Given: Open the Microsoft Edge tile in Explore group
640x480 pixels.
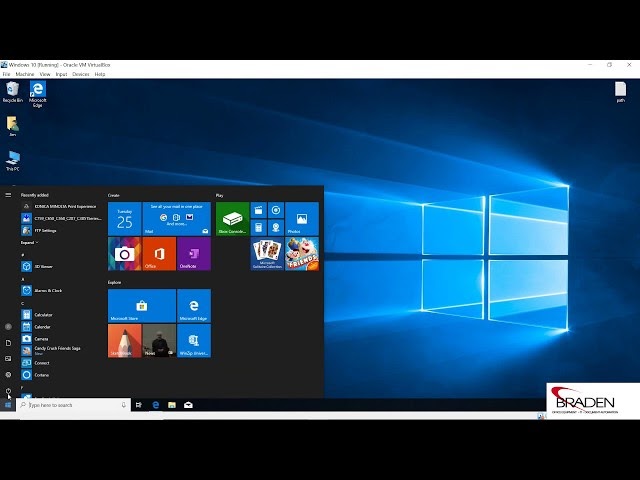Looking at the screenshot, I should tap(194, 306).
